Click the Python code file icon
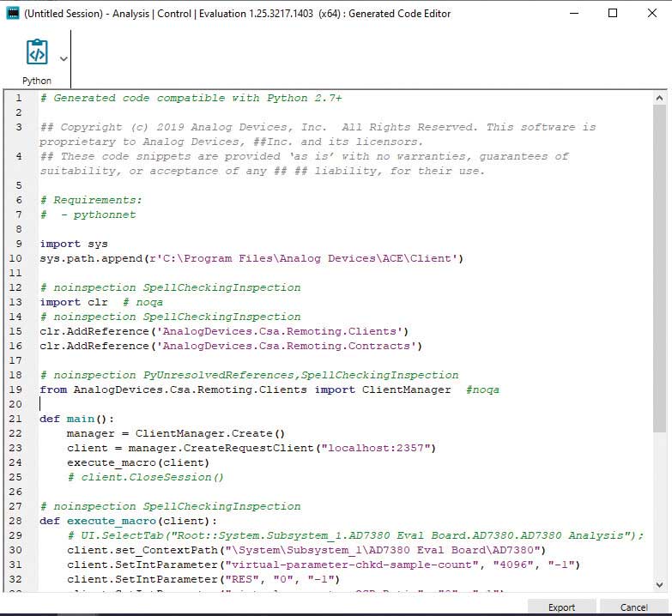The height and width of the screenshot is (616, 672). [x=37, y=53]
